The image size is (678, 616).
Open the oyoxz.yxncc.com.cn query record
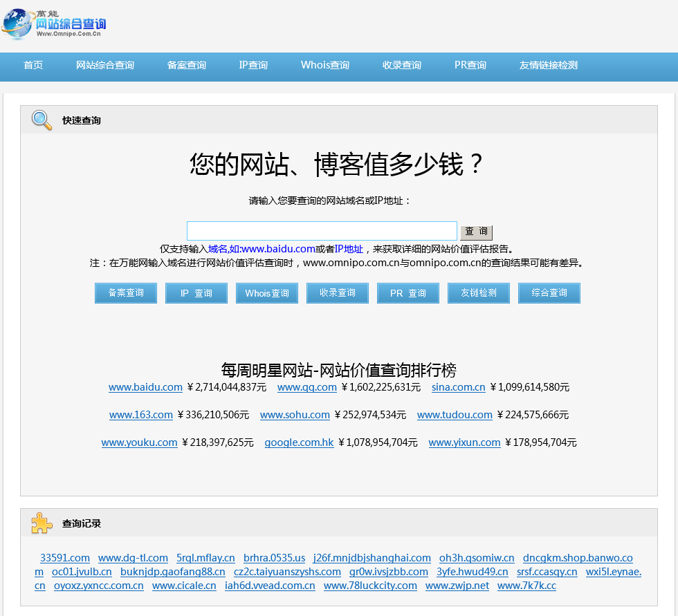[98, 586]
